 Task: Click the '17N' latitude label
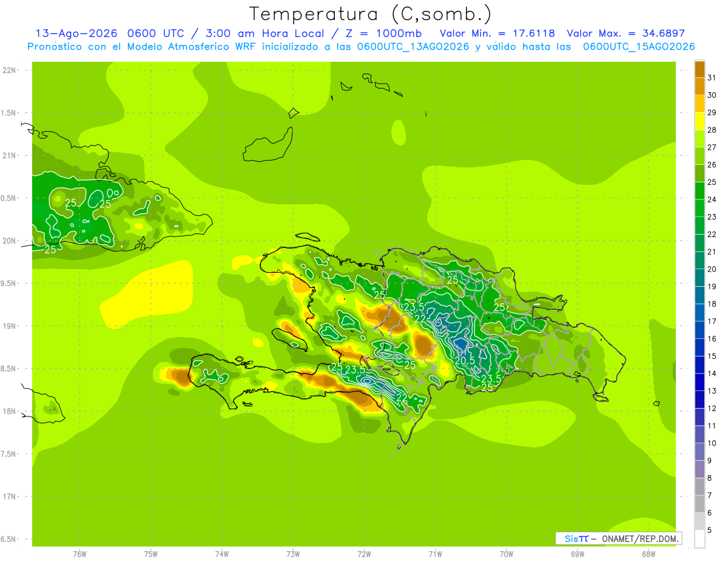click(x=9, y=497)
